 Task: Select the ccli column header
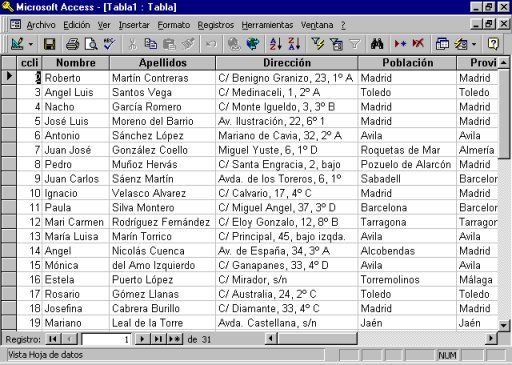(29, 63)
